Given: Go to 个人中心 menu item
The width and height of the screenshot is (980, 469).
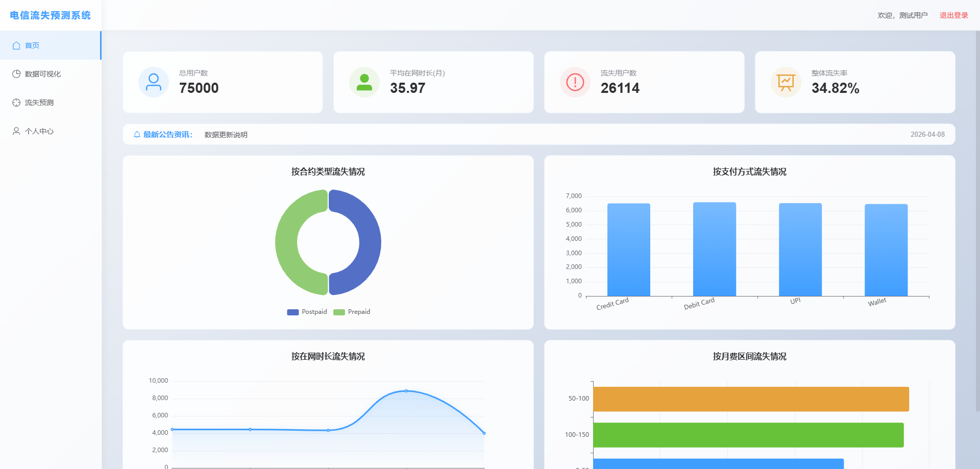Looking at the screenshot, I should click(x=39, y=131).
